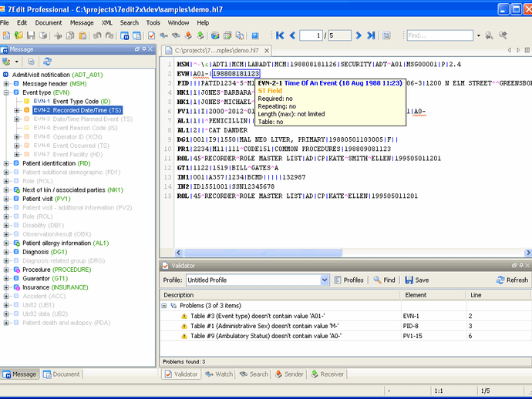Viewport: 532px width, 399px height.
Task: Go to the first message arrow
Action: (280, 35)
